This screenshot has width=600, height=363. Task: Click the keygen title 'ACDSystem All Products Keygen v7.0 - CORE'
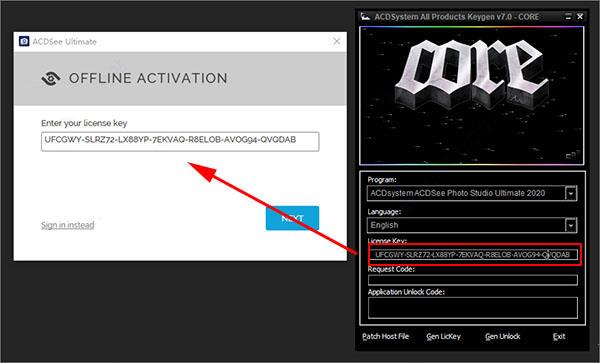pos(457,17)
